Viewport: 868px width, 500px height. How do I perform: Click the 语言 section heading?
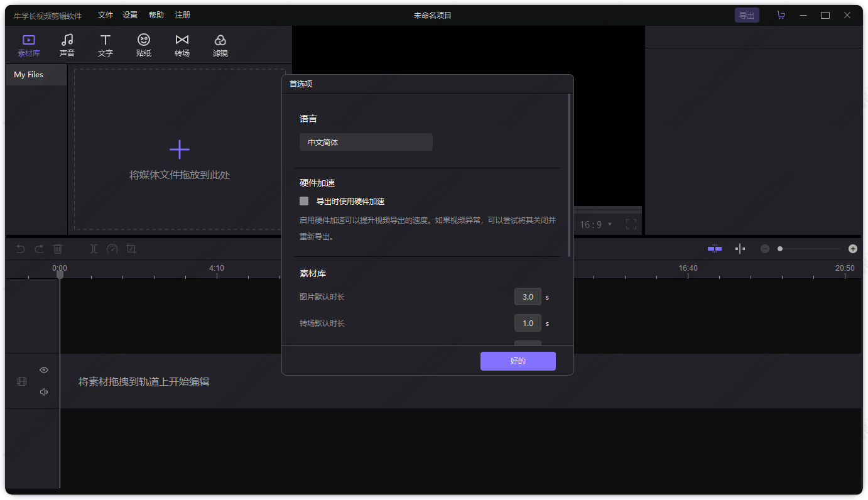308,119
